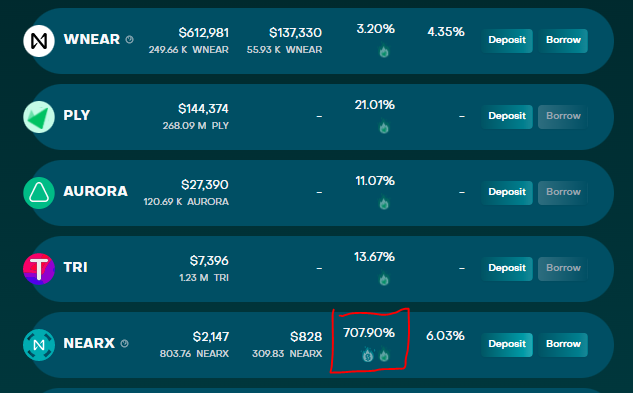
Task: Click the $7,396 TRI supply value
Action: [x=209, y=261]
